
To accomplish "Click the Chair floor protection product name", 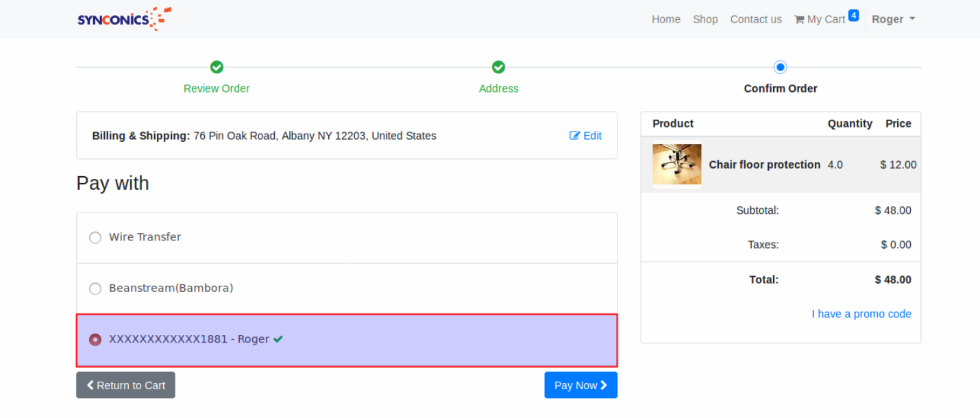I will 764,164.
